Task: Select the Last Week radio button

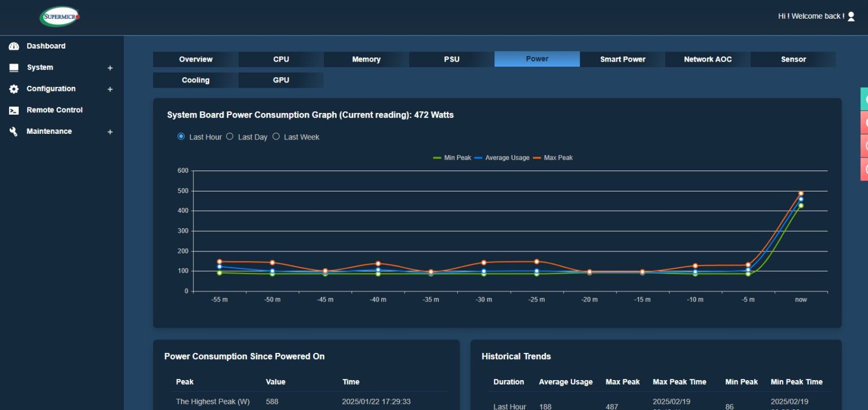Action: coord(276,137)
